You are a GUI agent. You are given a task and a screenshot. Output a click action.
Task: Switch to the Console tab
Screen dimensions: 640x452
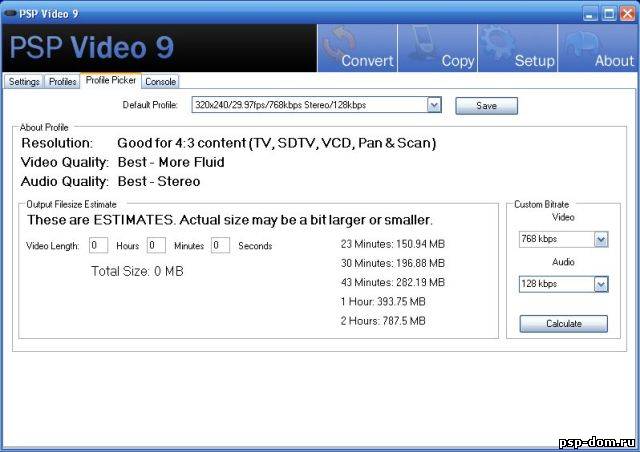(x=160, y=82)
